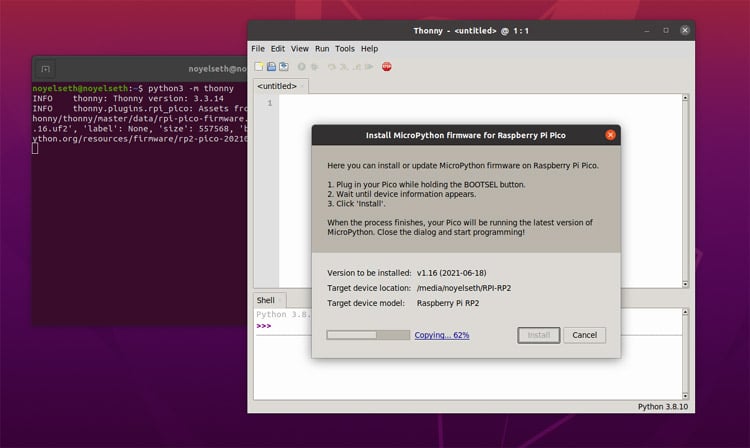
Task: Close the <untitled> editor tab with its x
Action: pos(302,86)
